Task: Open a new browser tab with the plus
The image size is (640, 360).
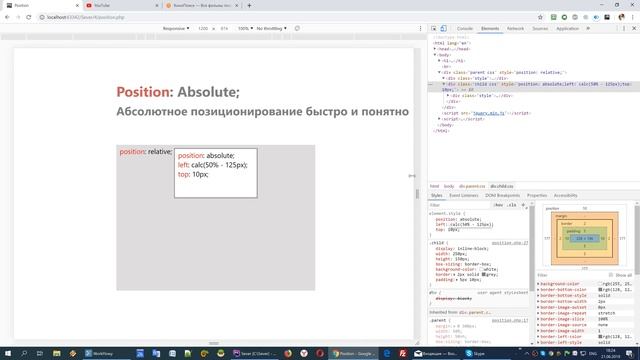Action: point(249,6)
